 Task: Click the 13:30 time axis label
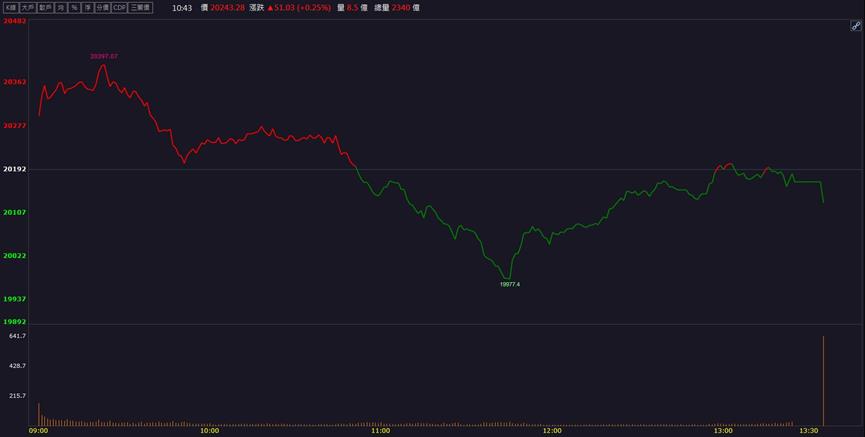(x=809, y=431)
